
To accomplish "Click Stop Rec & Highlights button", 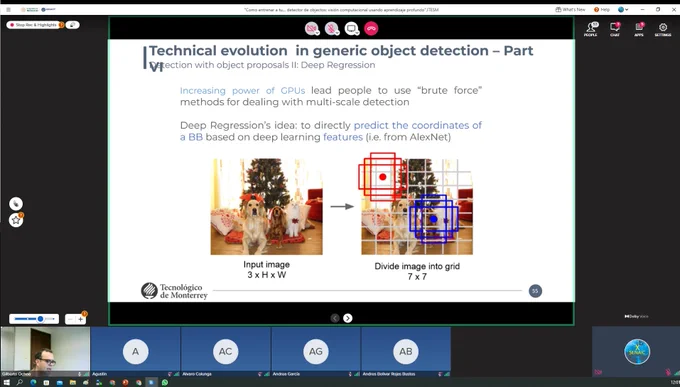I will point(35,25).
